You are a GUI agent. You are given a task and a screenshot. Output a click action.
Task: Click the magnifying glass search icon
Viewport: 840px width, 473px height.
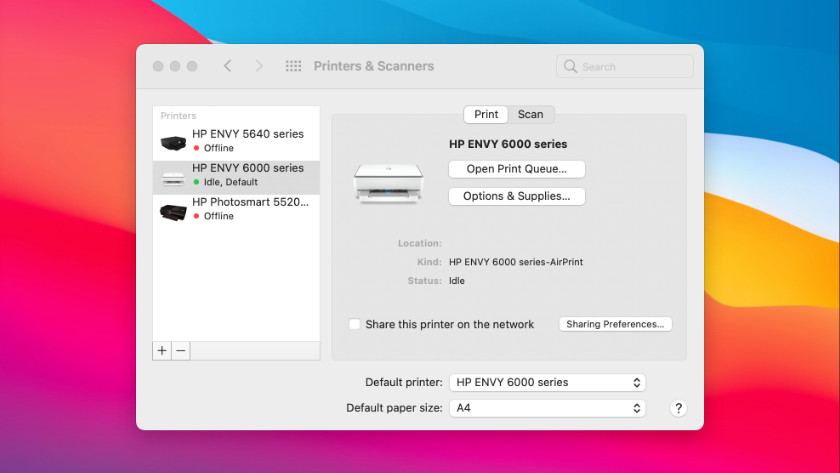(x=571, y=67)
